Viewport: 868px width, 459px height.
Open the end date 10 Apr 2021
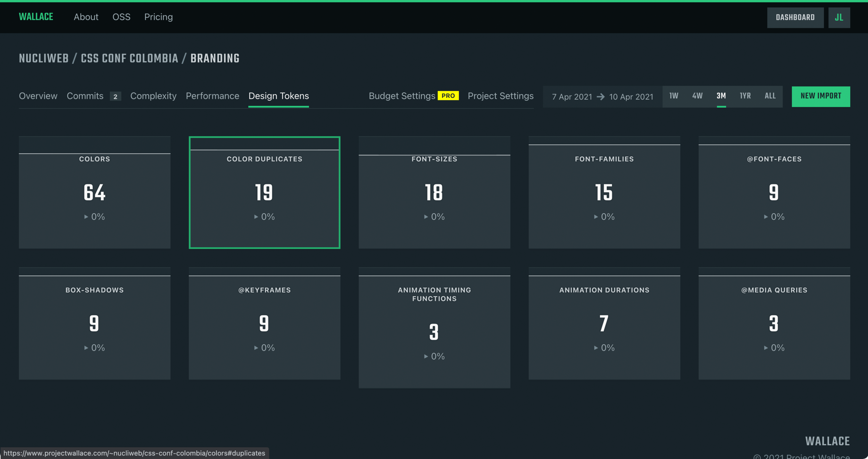[x=631, y=97]
